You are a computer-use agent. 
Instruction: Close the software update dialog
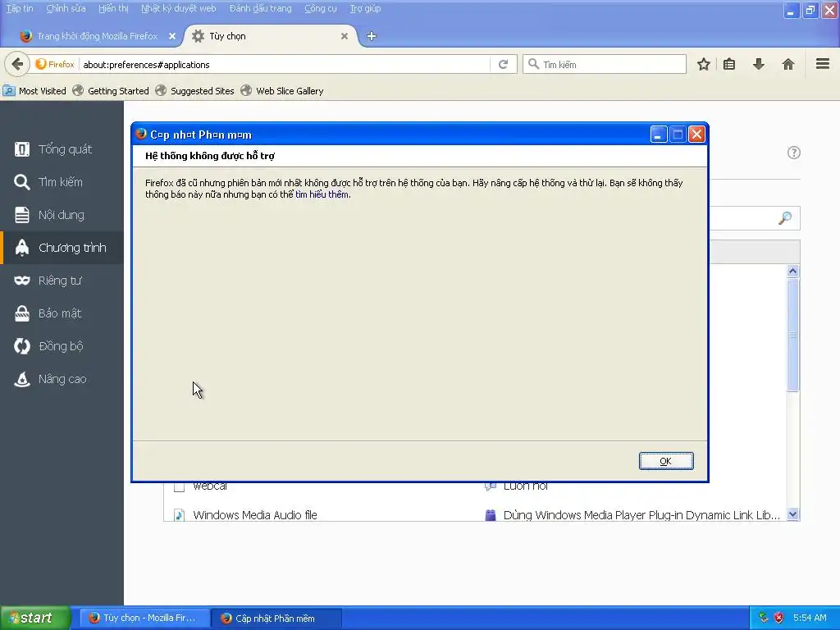tap(696, 135)
